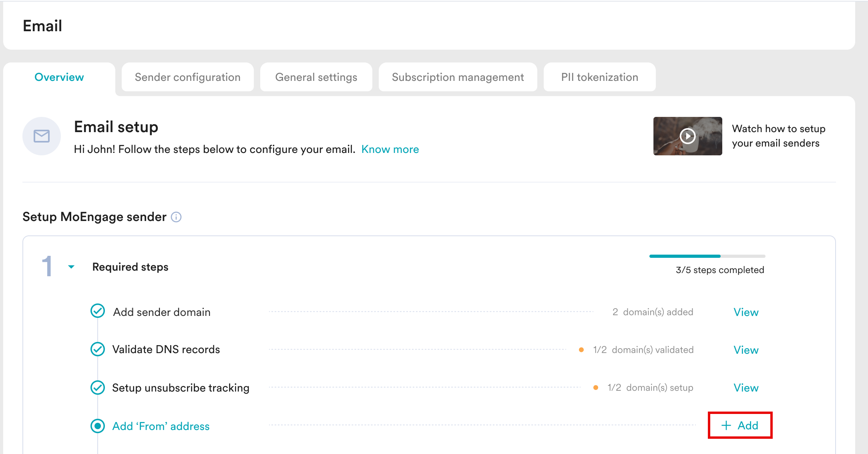Click the Know more link
The image size is (868, 454).
click(x=390, y=149)
